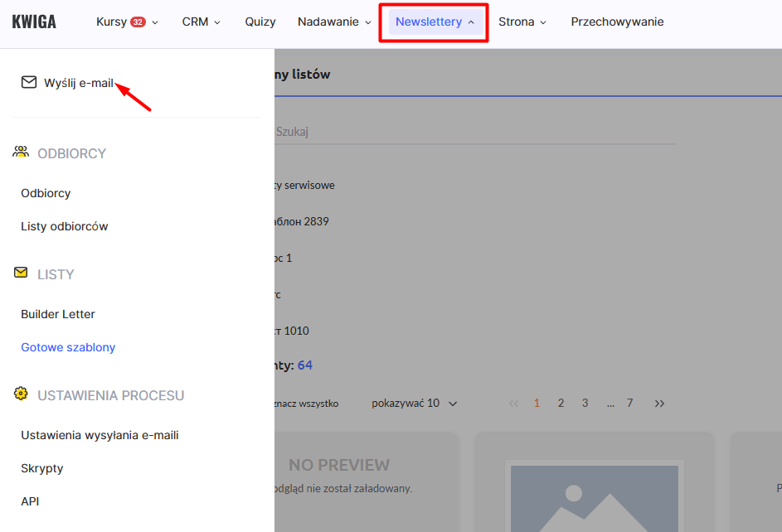Go to first page with double-left arrows
782x532 pixels.
(513, 404)
